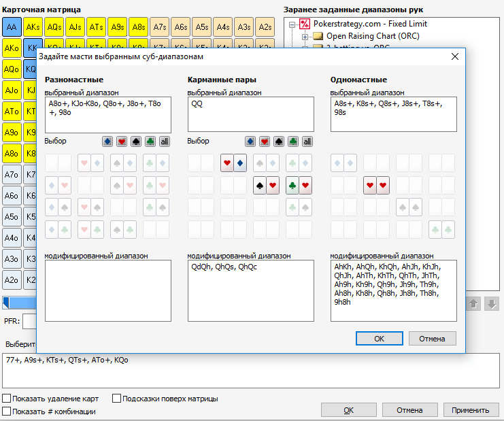Click OK in the suit selection dialog

(x=379, y=338)
